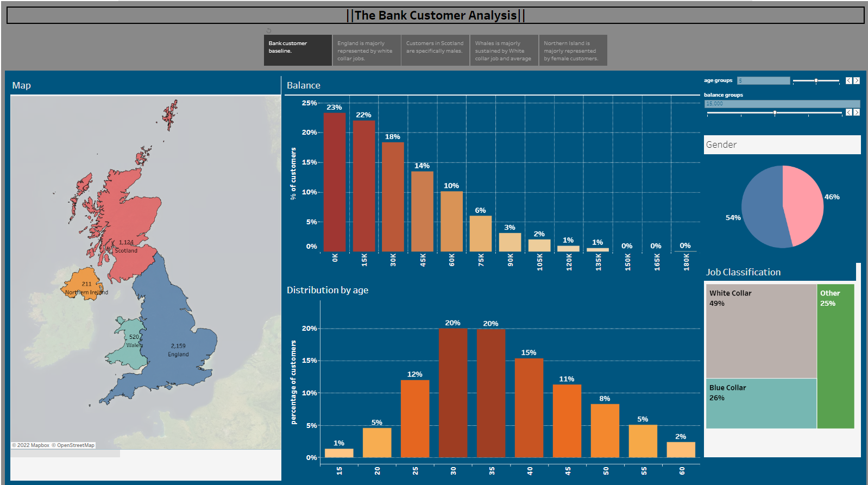Screen dimensions: 868x485
Task: Click the Bank Customer Analysis title
Action: (436, 15)
